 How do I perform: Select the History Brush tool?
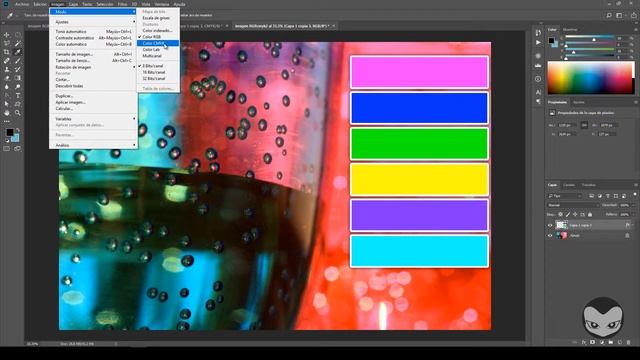coord(18,69)
